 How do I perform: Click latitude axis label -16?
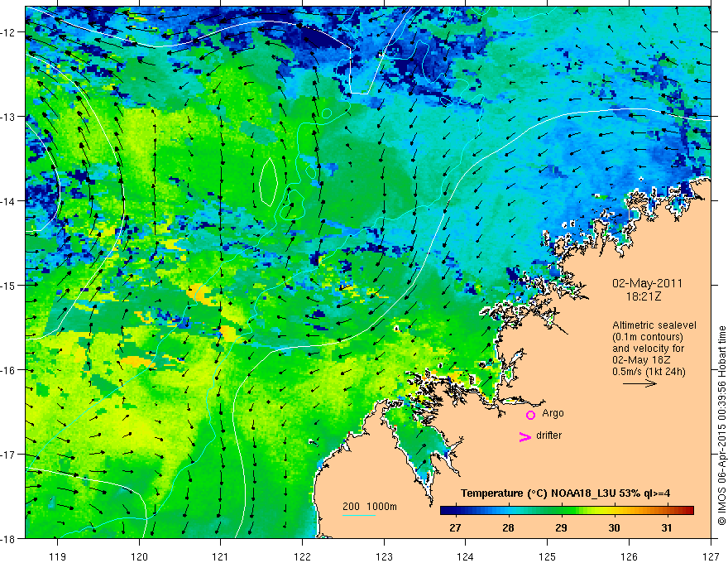point(9,370)
